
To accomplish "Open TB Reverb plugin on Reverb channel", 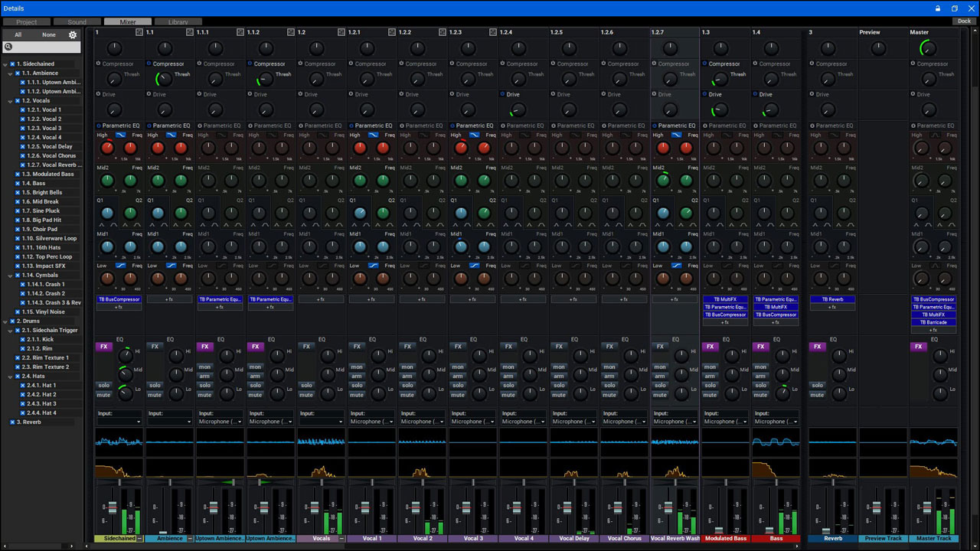I will coord(832,299).
